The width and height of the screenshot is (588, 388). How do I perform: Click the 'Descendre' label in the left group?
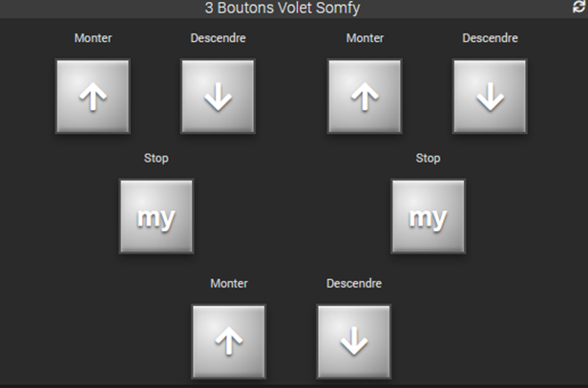click(218, 38)
